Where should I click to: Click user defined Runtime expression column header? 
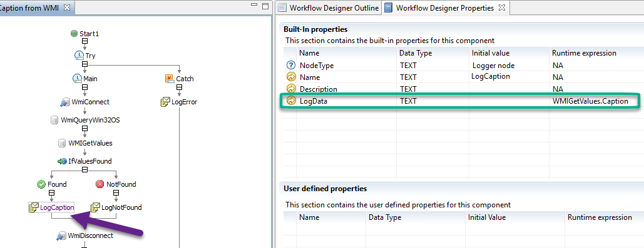[604, 217]
